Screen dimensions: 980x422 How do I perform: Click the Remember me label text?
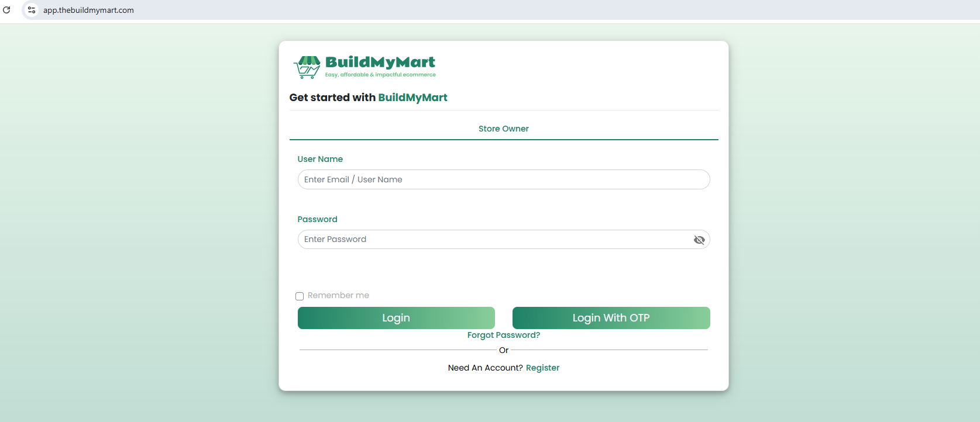coord(338,296)
